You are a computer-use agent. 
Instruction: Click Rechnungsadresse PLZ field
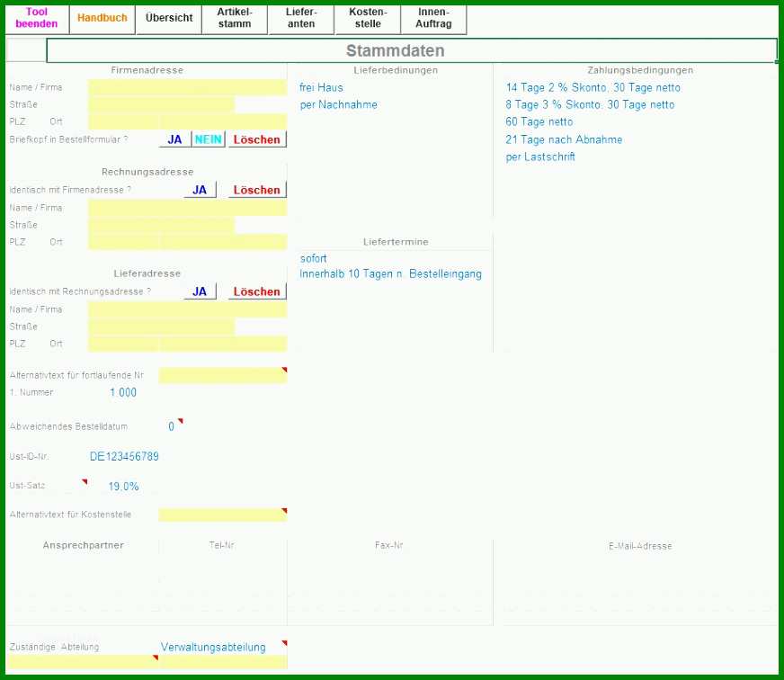pyautogui.click(x=123, y=242)
